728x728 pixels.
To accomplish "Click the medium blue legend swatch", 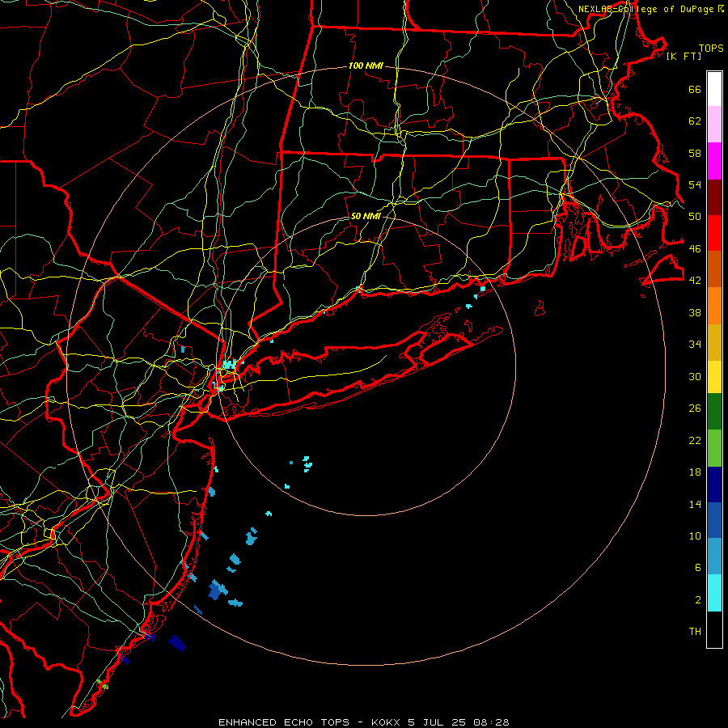I will [714, 520].
